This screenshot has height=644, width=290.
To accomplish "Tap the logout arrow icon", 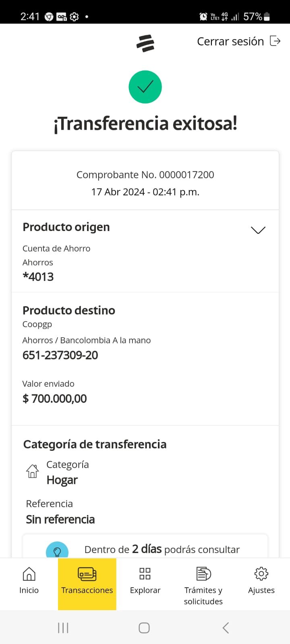I will coord(275,41).
